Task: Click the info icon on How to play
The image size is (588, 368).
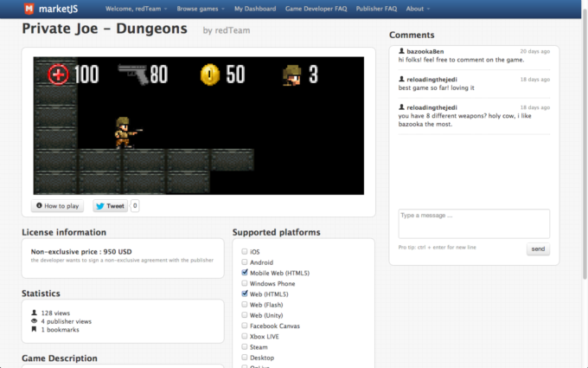Action: pos(39,205)
